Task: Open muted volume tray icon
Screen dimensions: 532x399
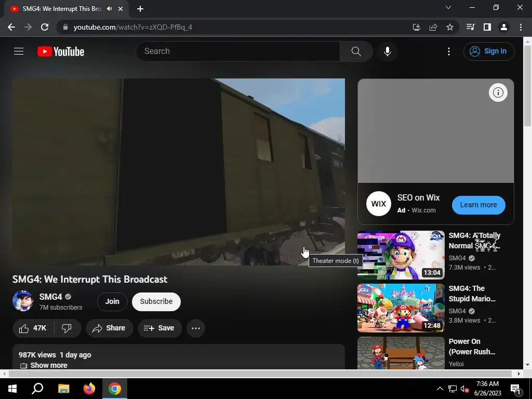Action: coord(464,389)
